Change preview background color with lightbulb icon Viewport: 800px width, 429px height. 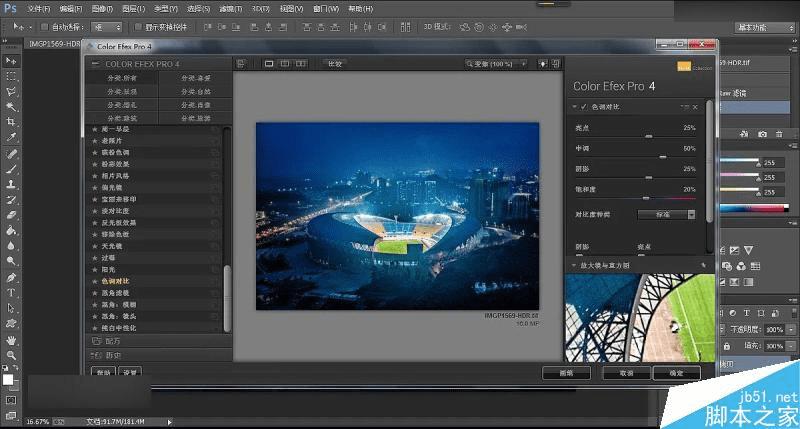pos(543,64)
